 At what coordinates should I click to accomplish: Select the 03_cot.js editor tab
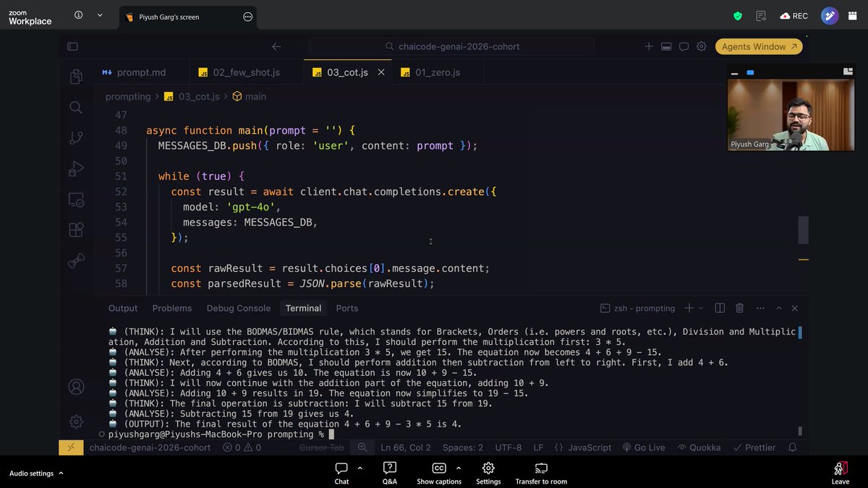point(347,72)
